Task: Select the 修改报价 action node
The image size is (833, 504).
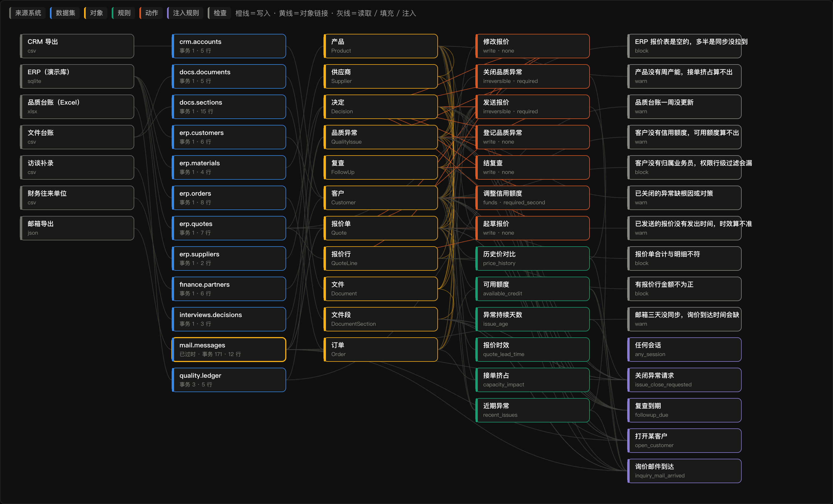Action: coord(533,46)
